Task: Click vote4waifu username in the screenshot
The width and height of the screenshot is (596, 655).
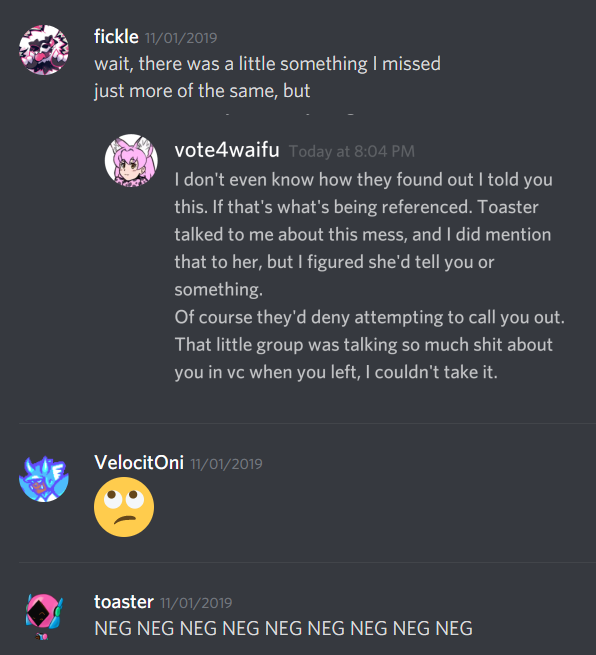Action: pos(227,150)
